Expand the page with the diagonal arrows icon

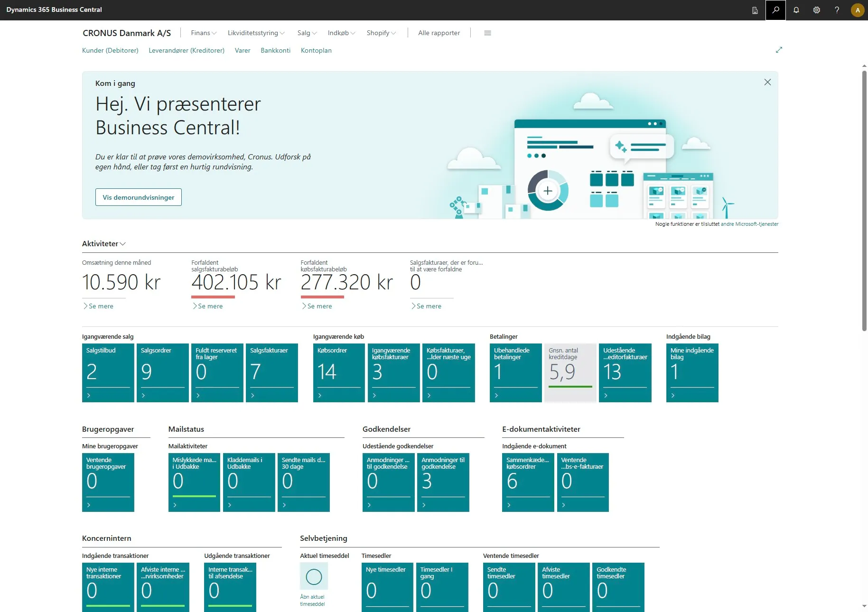click(779, 50)
